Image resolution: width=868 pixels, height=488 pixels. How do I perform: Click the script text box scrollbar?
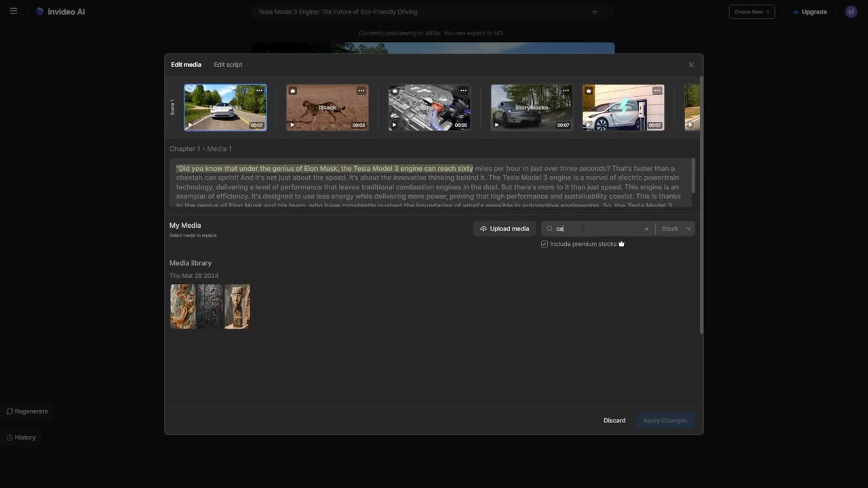[x=692, y=176]
